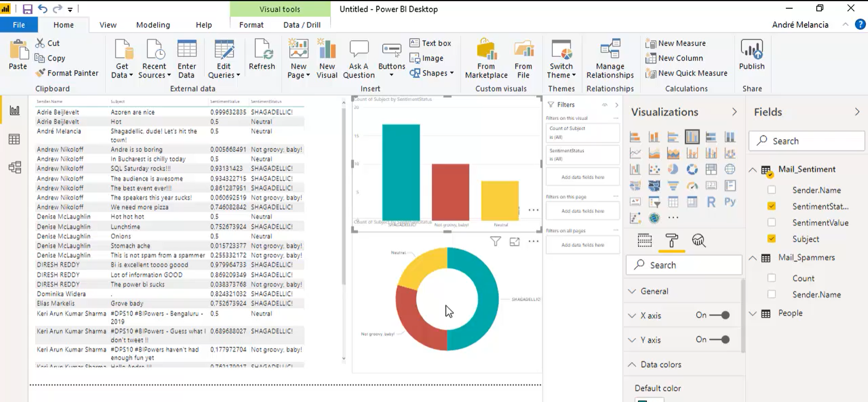
Task: Click the teal SHAGADELLIC bar in column chart
Action: click(401, 173)
